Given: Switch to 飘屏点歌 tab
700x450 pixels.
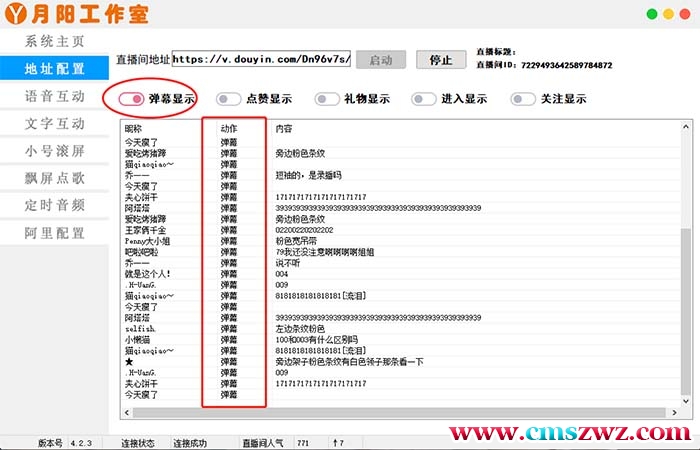Looking at the screenshot, I should point(55,179).
